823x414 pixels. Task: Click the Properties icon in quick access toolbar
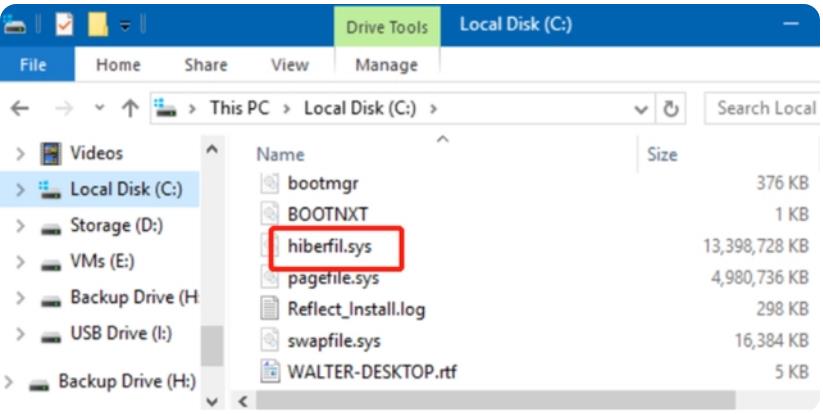pyautogui.click(x=64, y=24)
